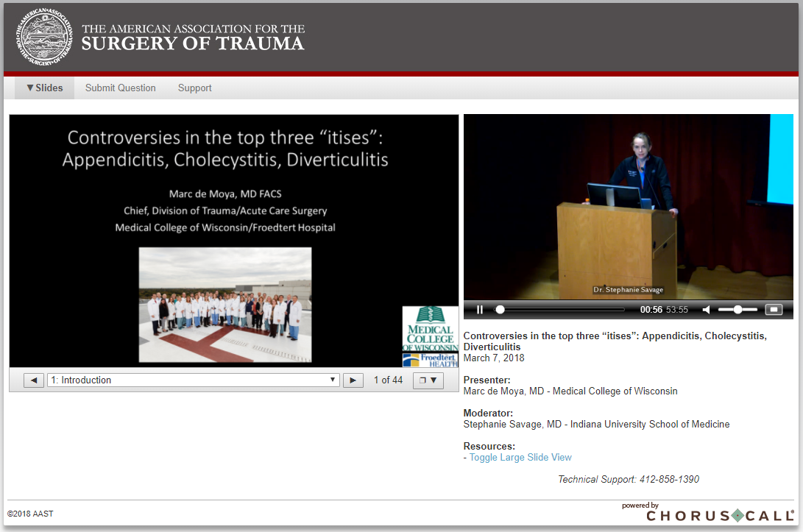Click the 'March 7, 2018' date text
Image resolution: width=803 pixels, height=532 pixels.
click(494, 358)
